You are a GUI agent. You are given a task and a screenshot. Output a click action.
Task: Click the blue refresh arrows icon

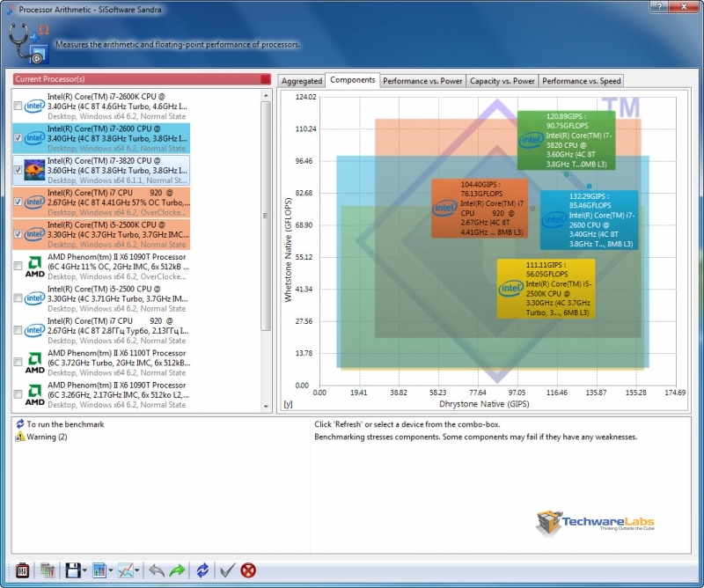pyautogui.click(x=202, y=570)
